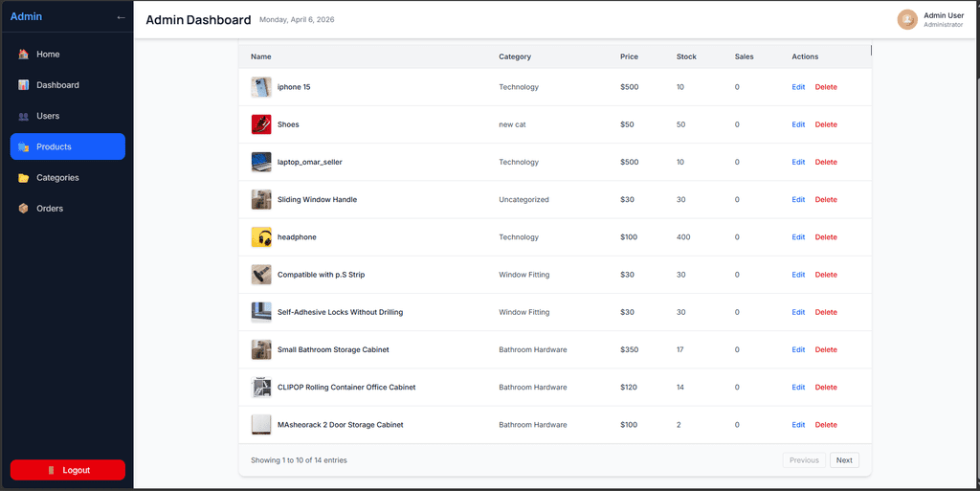Click the Admin User avatar icon

906,19
